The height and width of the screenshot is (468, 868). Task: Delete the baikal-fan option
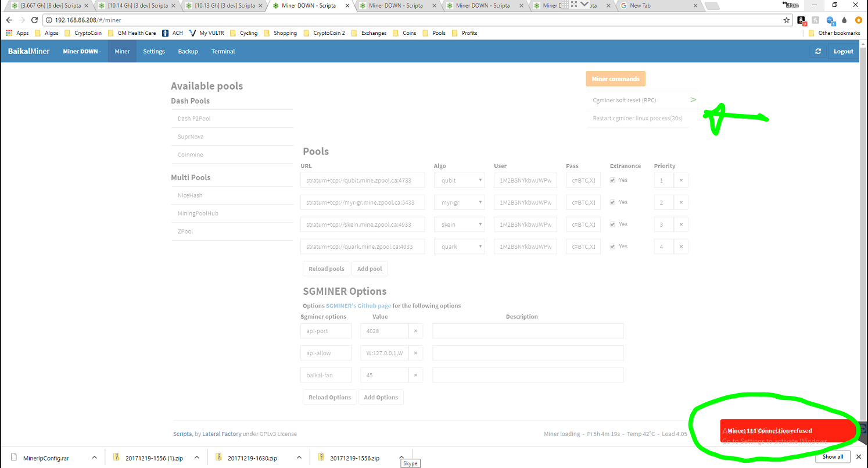[415, 375]
